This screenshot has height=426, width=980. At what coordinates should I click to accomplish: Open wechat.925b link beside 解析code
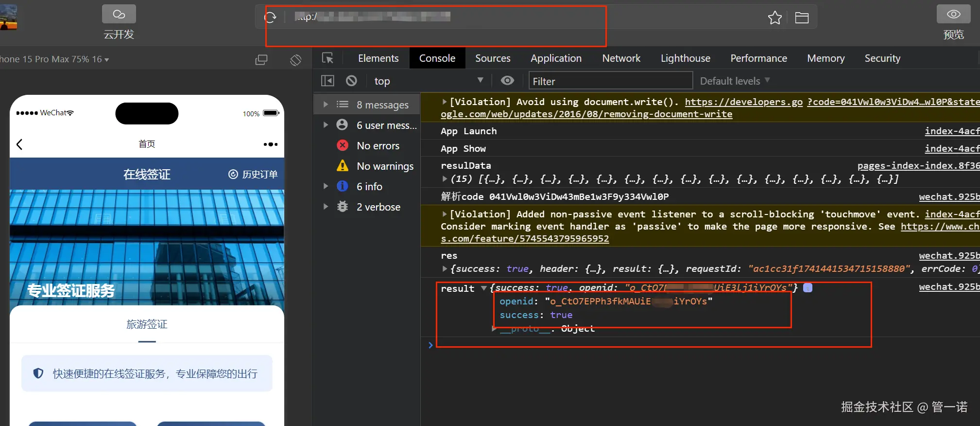(x=949, y=197)
